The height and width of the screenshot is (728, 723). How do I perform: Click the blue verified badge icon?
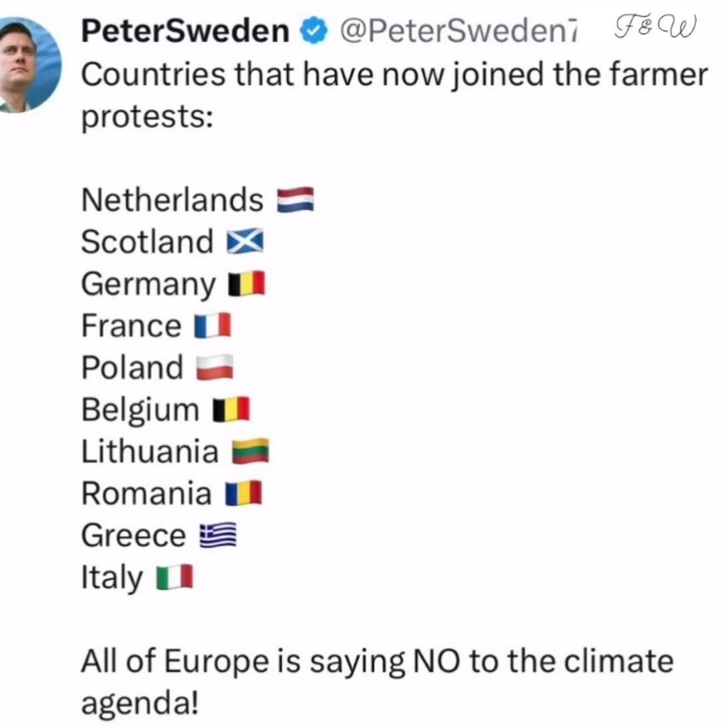coord(315,30)
